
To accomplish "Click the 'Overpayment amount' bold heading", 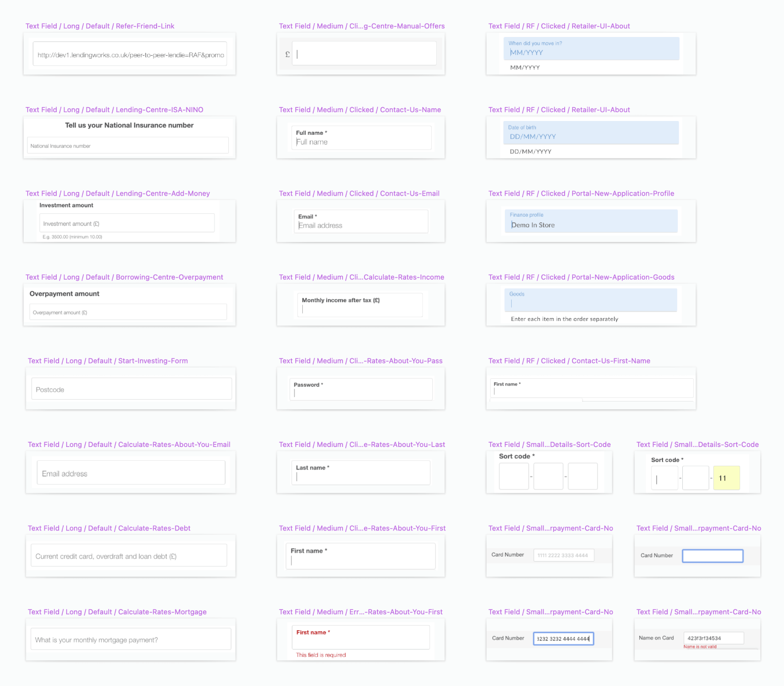I will (x=65, y=294).
